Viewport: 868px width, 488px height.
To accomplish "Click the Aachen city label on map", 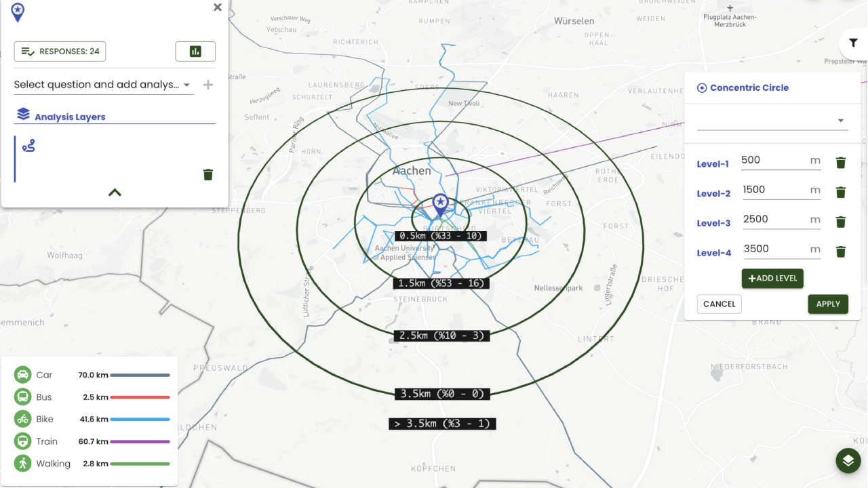I will point(412,171).
